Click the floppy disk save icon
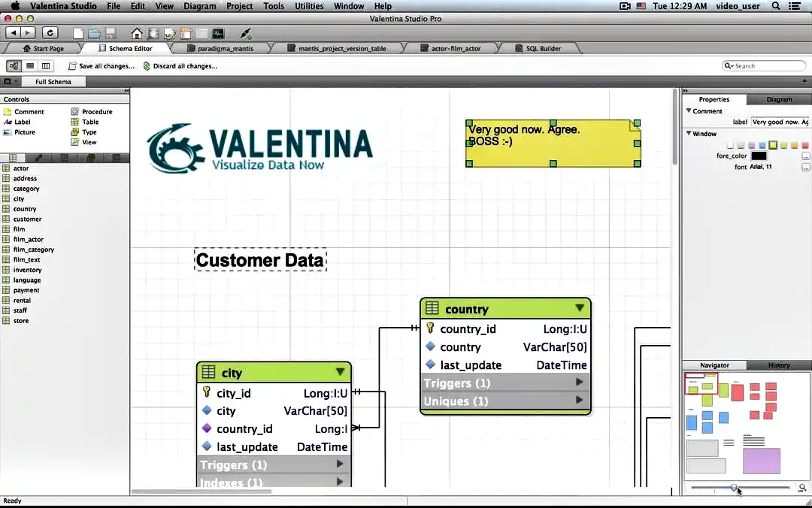The width and height of the screenshot is (812, 508). [x=111, y=33]
